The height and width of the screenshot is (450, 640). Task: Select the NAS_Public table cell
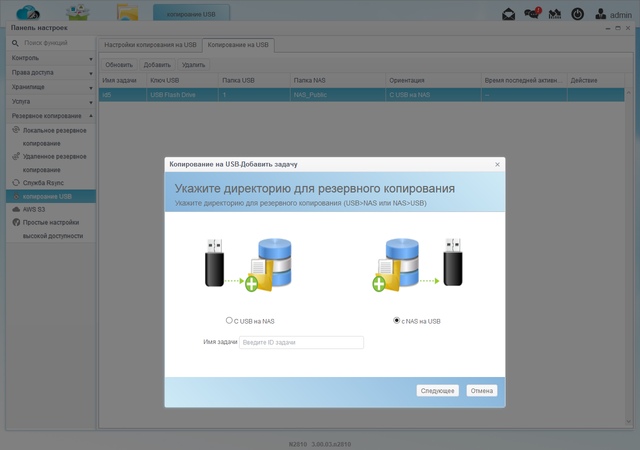(338, 95)
